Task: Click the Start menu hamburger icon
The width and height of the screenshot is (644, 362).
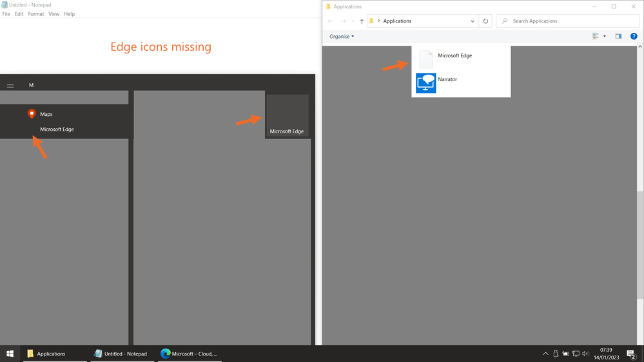Action: point(10,86)
